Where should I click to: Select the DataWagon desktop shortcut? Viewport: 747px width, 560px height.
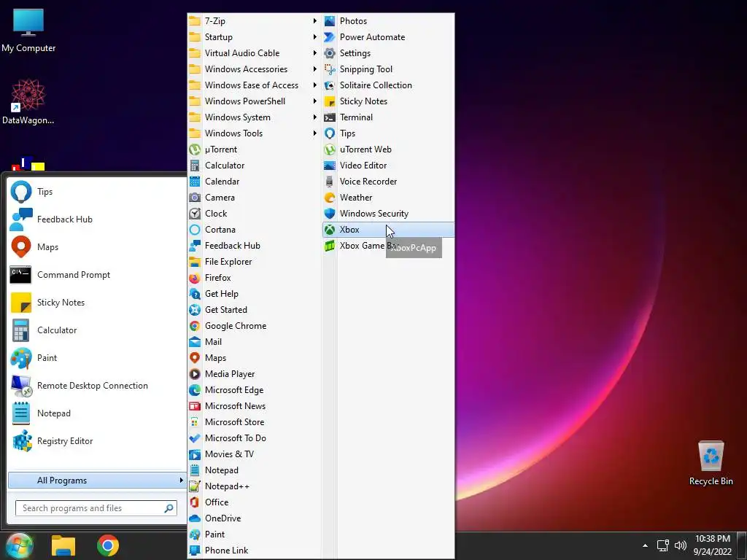click(x=28, y=102)
